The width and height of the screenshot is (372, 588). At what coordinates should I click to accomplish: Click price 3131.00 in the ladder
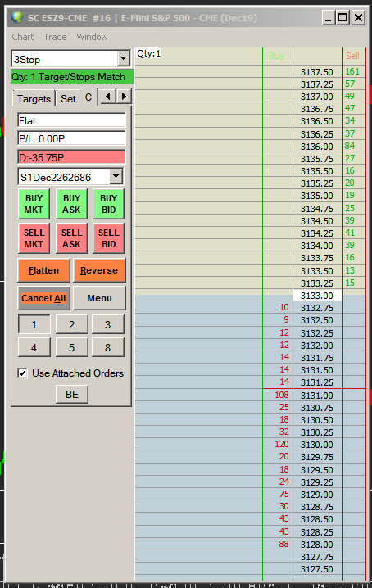317,396
